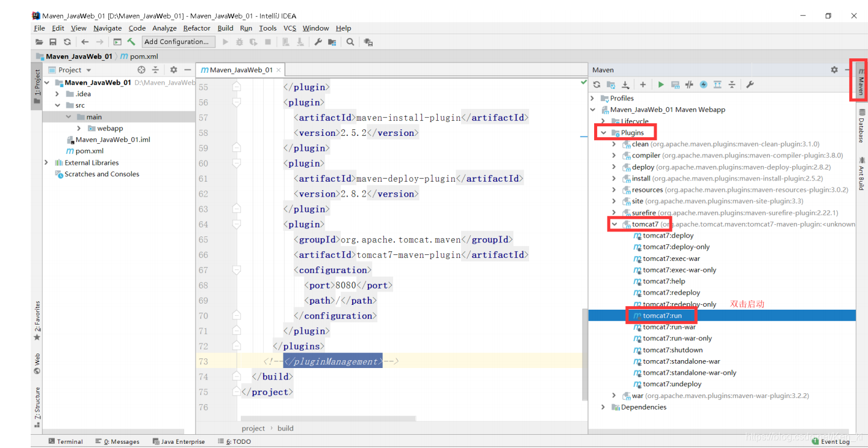Open the Build menu
The image size is (868, 448).
226,28
